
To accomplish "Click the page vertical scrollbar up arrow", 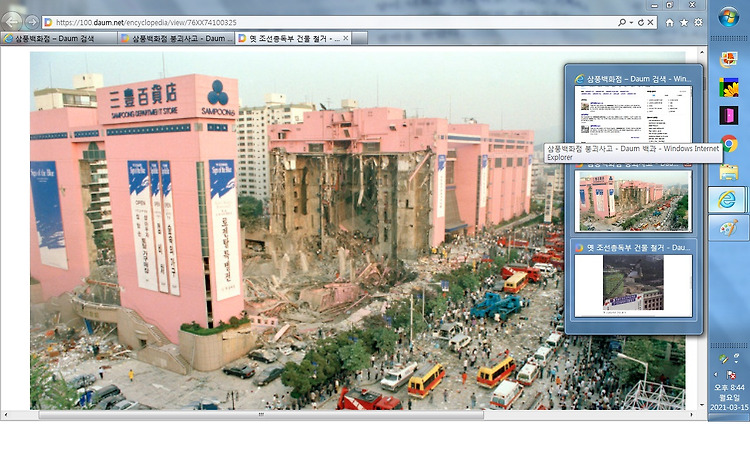I will 702,50.
